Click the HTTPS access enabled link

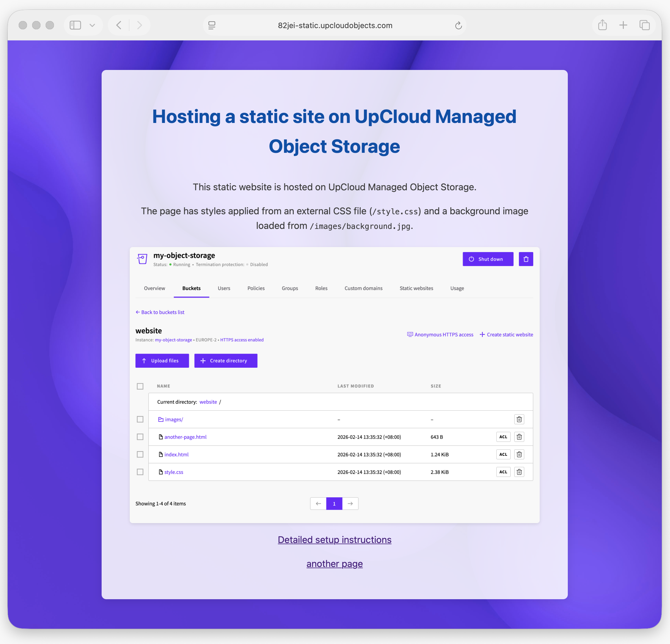click(242, 340)
